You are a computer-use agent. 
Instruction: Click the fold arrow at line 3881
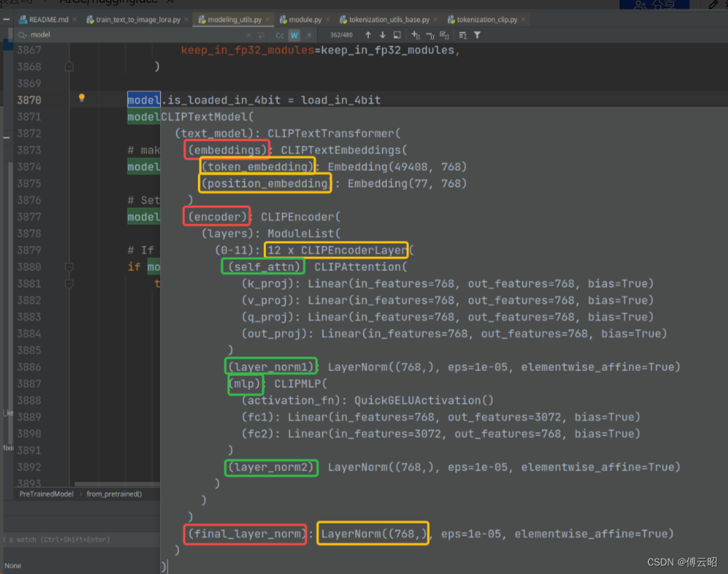point(68,283)
